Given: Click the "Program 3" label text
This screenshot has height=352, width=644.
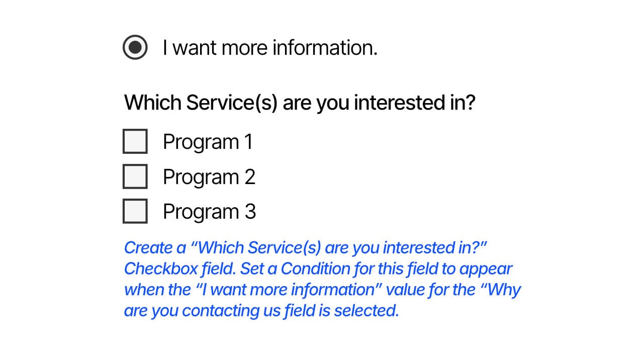Looking at the screenshot, I should (209, 212).
